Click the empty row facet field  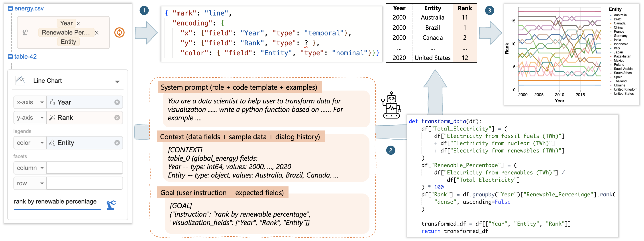84,183
